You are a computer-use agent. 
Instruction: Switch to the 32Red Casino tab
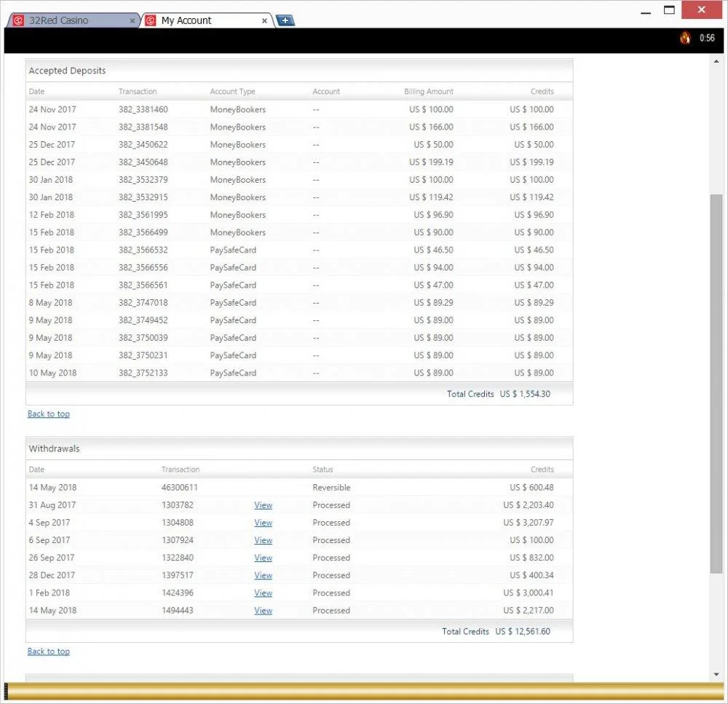[x=74, y=20]
